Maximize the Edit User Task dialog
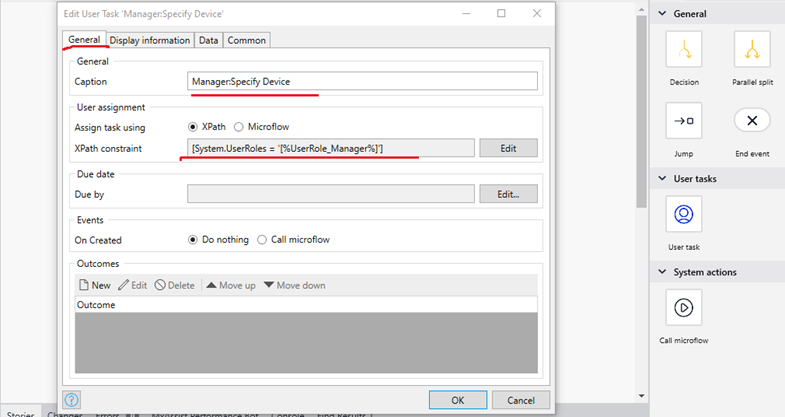 [x=501, y=14]
